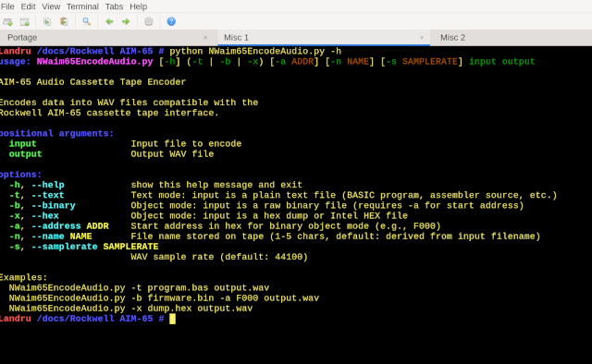Screen dimensions: 592x364
Task: Go to previous tab with left arrow
Action: click(x=109, y=22)
